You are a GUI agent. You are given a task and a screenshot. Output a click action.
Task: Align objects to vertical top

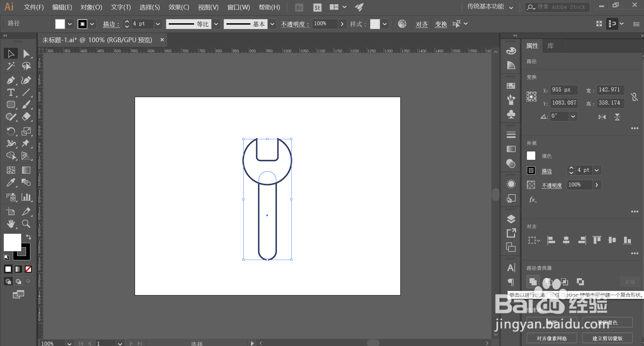[x=597, y=240]
